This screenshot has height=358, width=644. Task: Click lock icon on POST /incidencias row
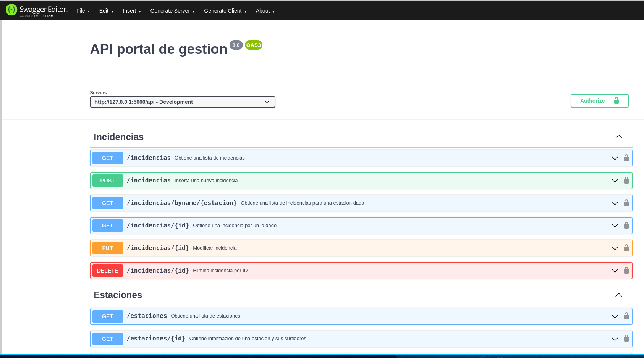point(626,180)
